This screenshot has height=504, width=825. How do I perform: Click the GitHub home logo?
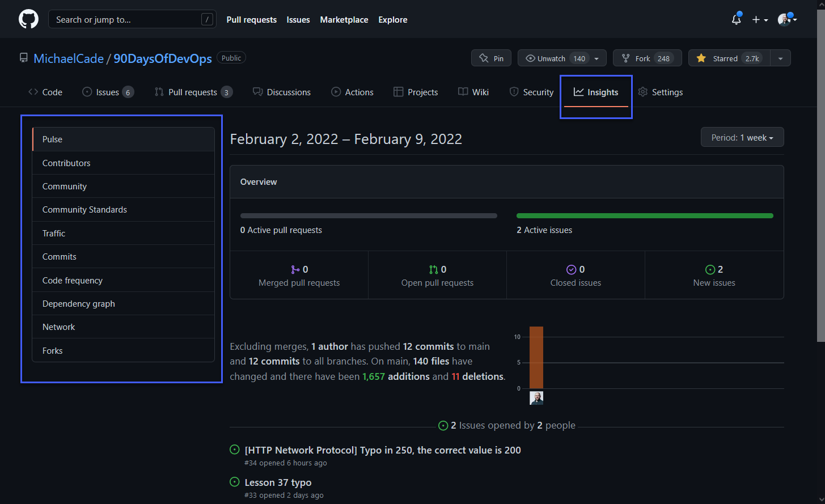[28, 19]
